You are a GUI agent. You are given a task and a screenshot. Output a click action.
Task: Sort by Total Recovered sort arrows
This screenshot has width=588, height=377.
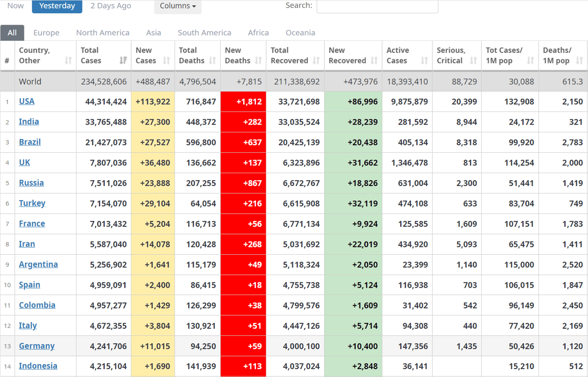coord(316,60)
